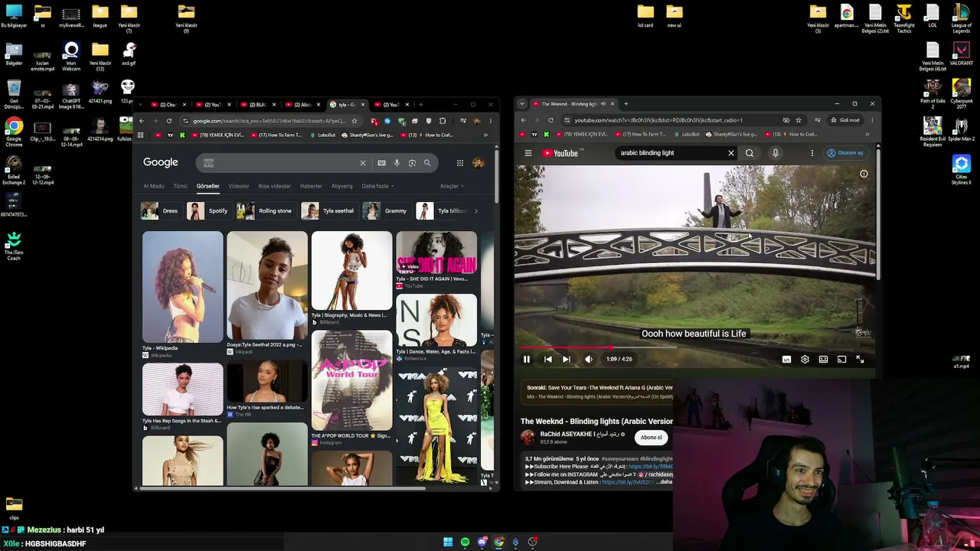Open Google's on-screen keyboard input tool
The image size is (980, 551).
(x=381, y=163)
